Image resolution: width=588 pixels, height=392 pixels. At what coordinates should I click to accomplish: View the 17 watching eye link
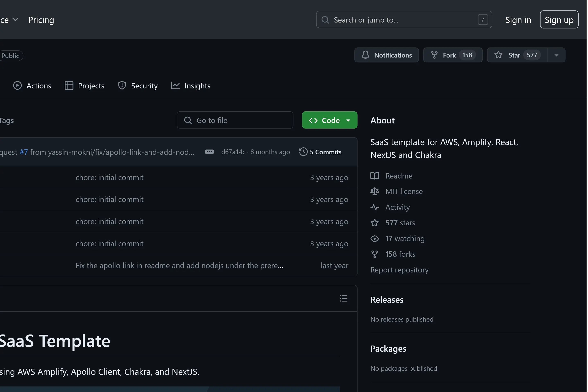(405, 238)
